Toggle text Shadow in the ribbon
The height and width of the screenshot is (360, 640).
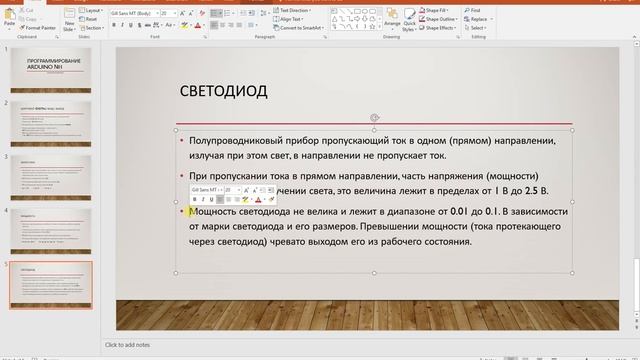point(139,25)
